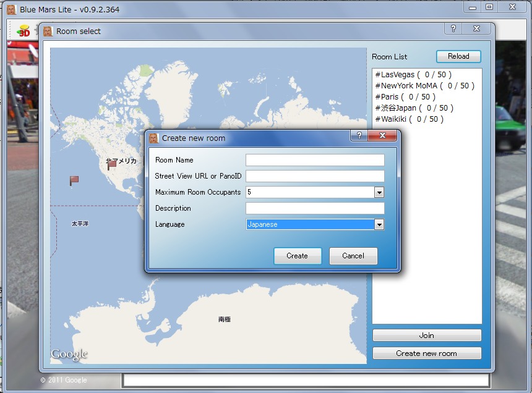Viewport: 532px width, 393px height.
Task: Click the Create new room button
Action: [426, 353]
